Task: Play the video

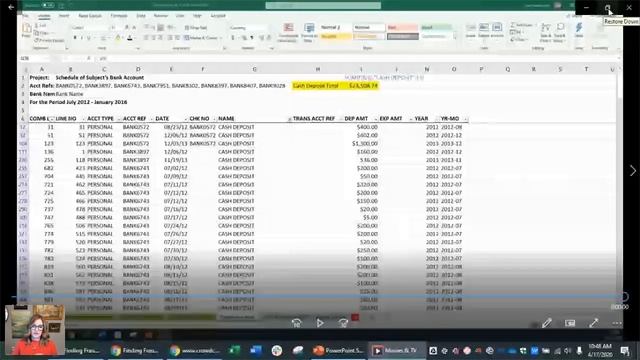Action: [320, 323]
